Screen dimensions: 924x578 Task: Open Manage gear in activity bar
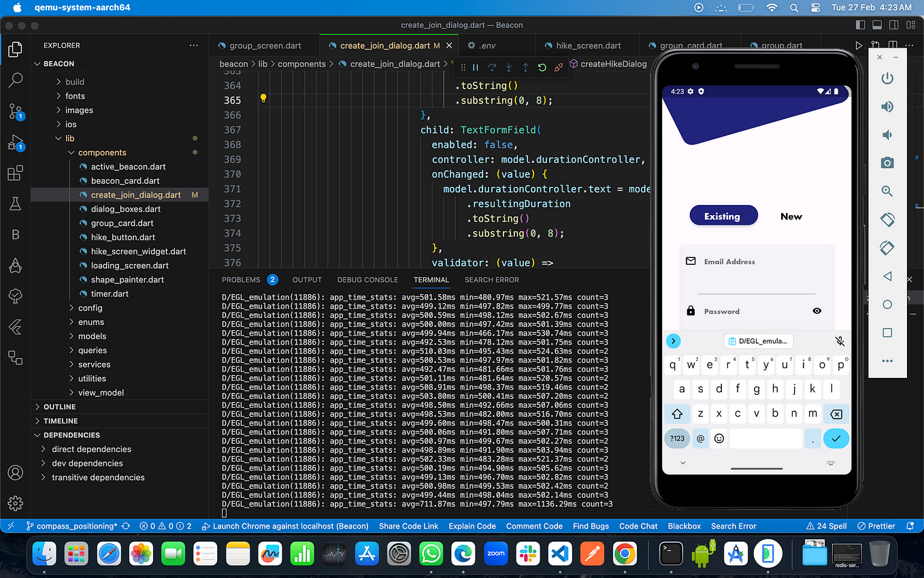(x=15, y=503)
